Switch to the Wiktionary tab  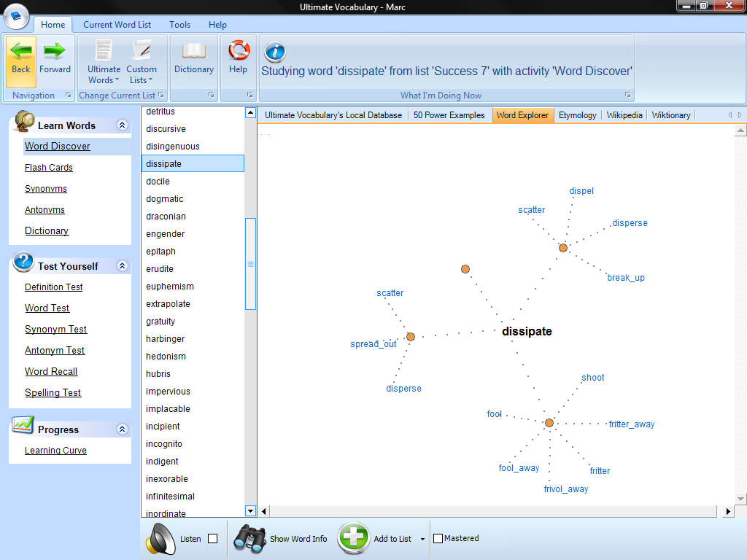671,115
